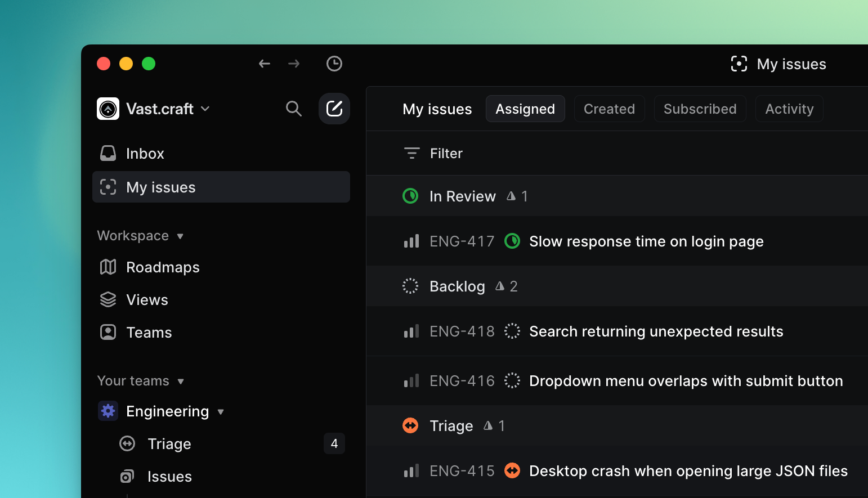868x498 pixels.
Task: Click the orange Triage status icon
Action: tap(410, 425)
